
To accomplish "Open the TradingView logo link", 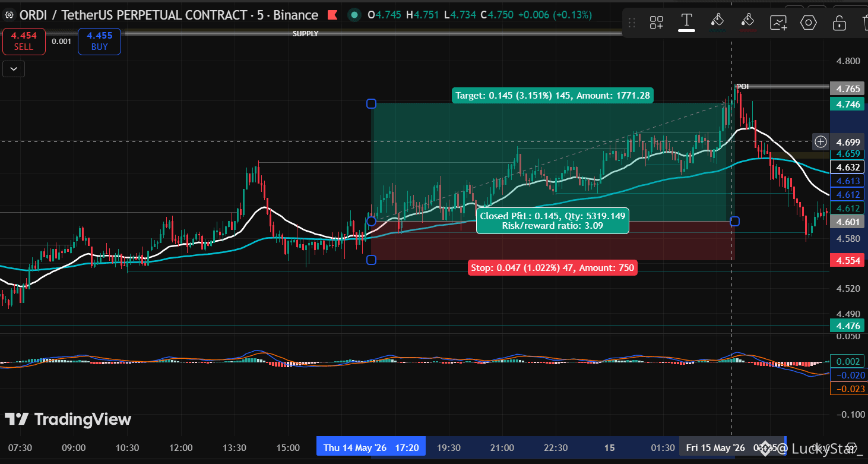I will pyautogui.click(x=68, y=419).
